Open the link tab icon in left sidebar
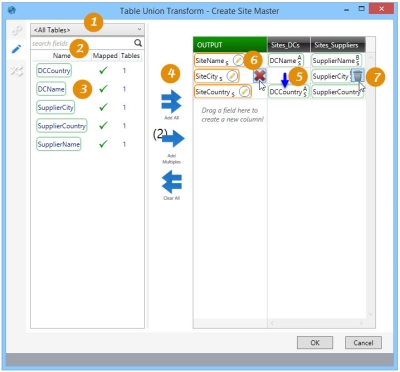This screenshot has width=400, height=372. 16,30
